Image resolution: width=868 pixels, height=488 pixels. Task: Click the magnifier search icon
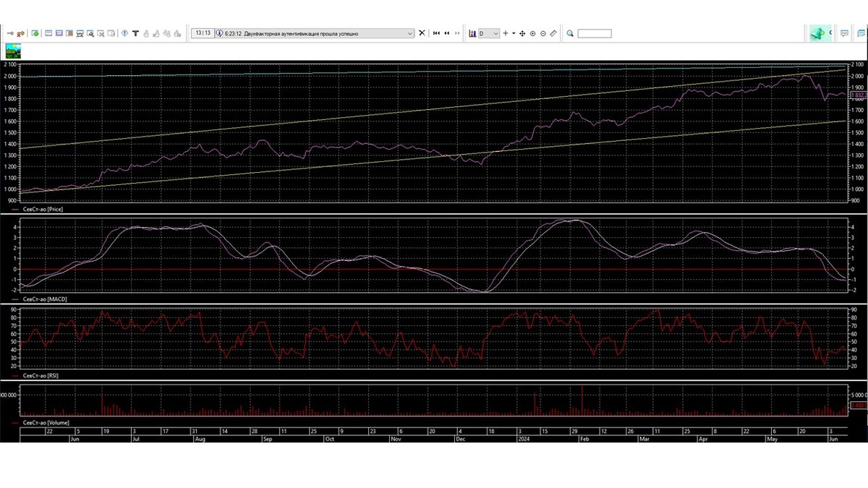[x=570, y=33]
